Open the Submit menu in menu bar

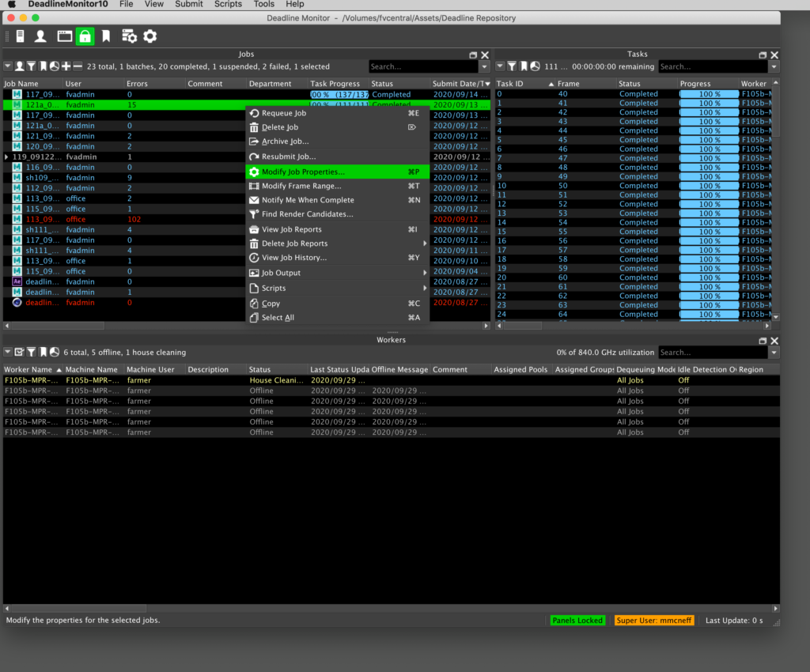coord(189,4)
